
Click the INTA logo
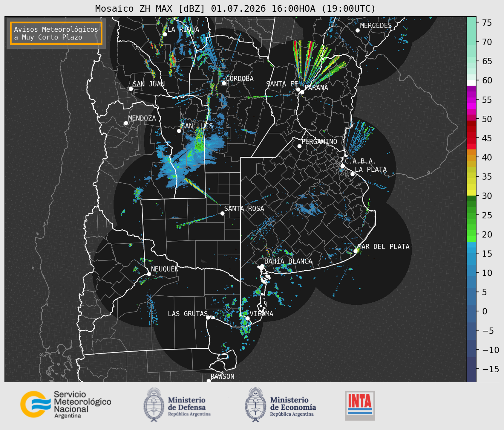click(360, 405)
